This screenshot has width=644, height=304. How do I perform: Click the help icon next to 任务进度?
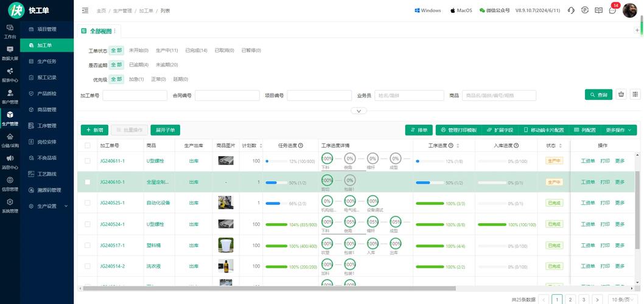click(301, 145)
